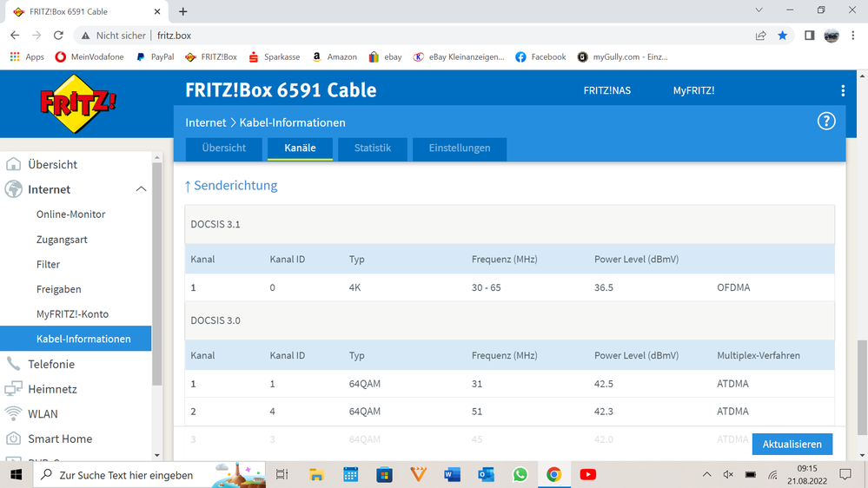Show hidden system tray icons

707,474
